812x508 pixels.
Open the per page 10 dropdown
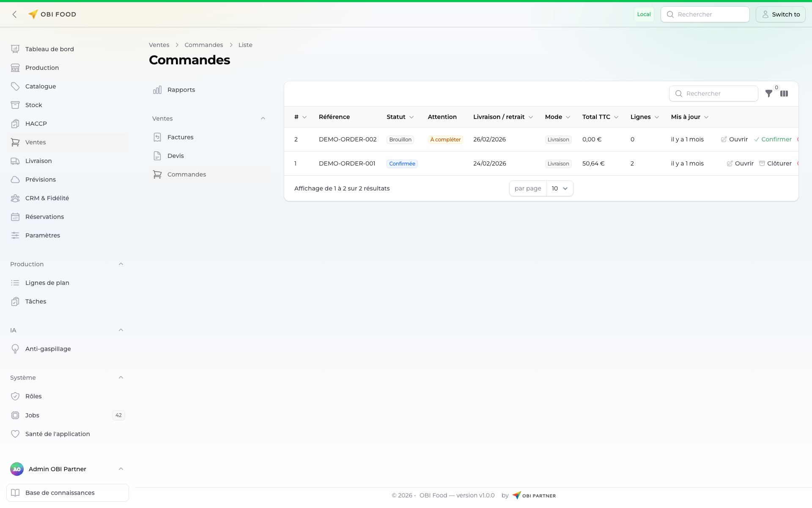click(x=560, y=188)
